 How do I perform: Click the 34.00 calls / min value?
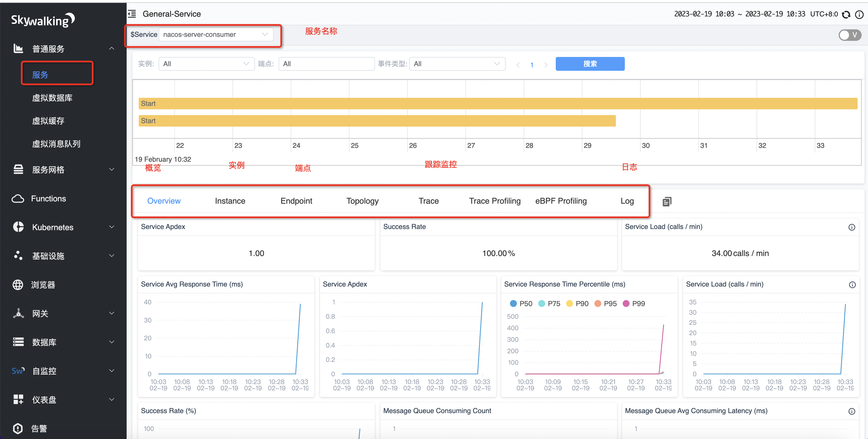pos(740,253)
